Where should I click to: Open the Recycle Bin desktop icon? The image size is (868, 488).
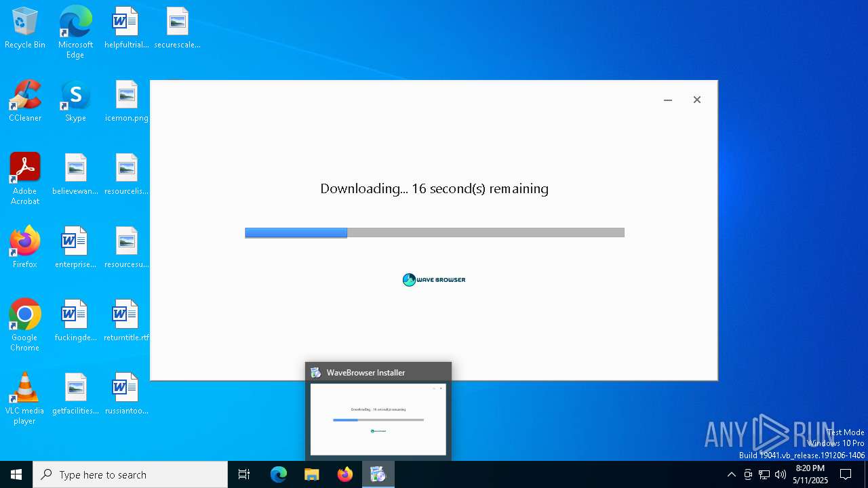point(25,28)
